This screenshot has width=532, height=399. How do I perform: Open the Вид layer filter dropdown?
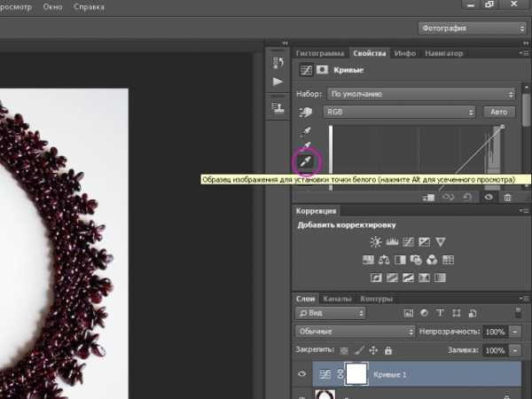click(331, 313)
